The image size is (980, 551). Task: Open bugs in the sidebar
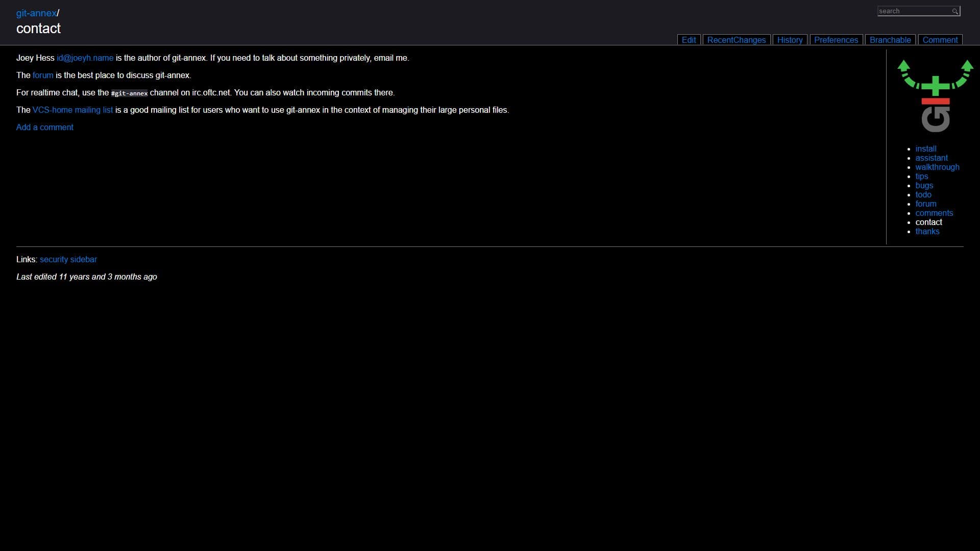pos(924,186)
